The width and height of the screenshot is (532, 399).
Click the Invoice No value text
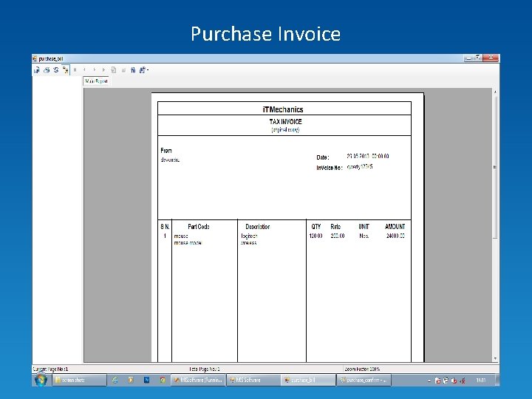(360, 166)
